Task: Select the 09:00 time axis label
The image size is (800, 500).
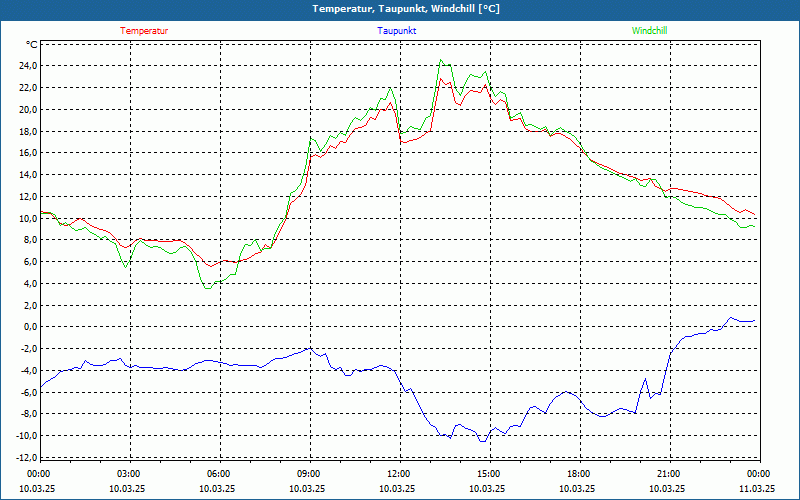Action: [x=308, y=474]
